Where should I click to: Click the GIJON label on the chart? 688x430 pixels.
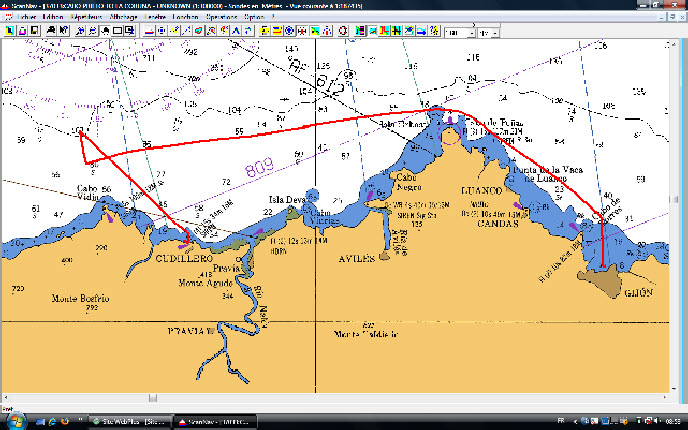point(639,292)
